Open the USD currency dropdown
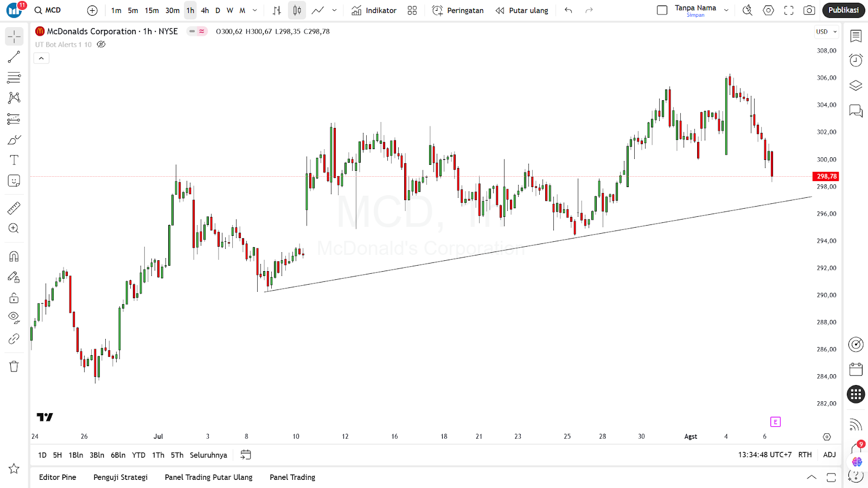 (826, 31)
